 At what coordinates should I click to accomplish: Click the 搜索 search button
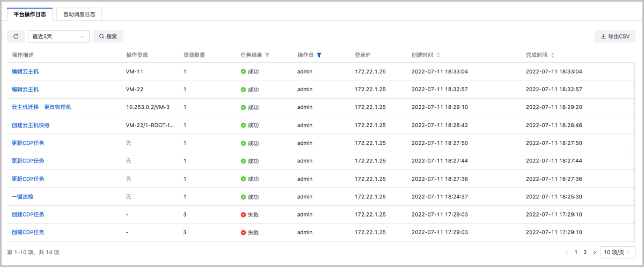click(x=108, y=36)
